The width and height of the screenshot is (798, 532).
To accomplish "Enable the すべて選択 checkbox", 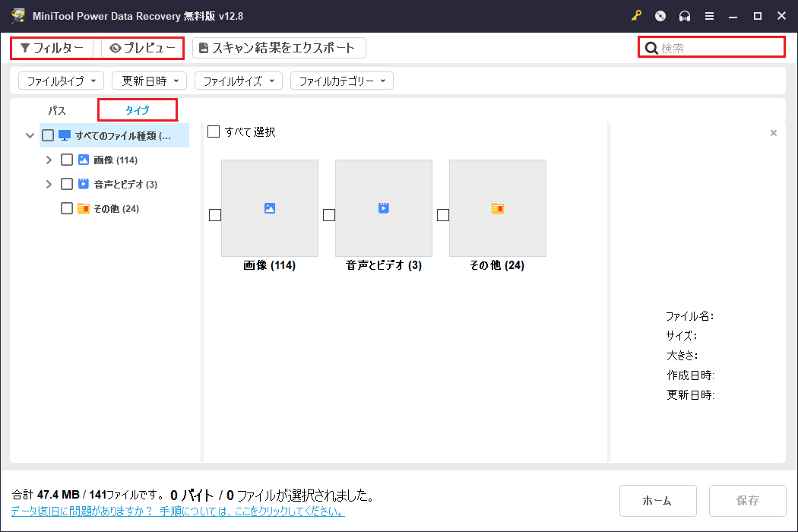I will tap(214, 131).
